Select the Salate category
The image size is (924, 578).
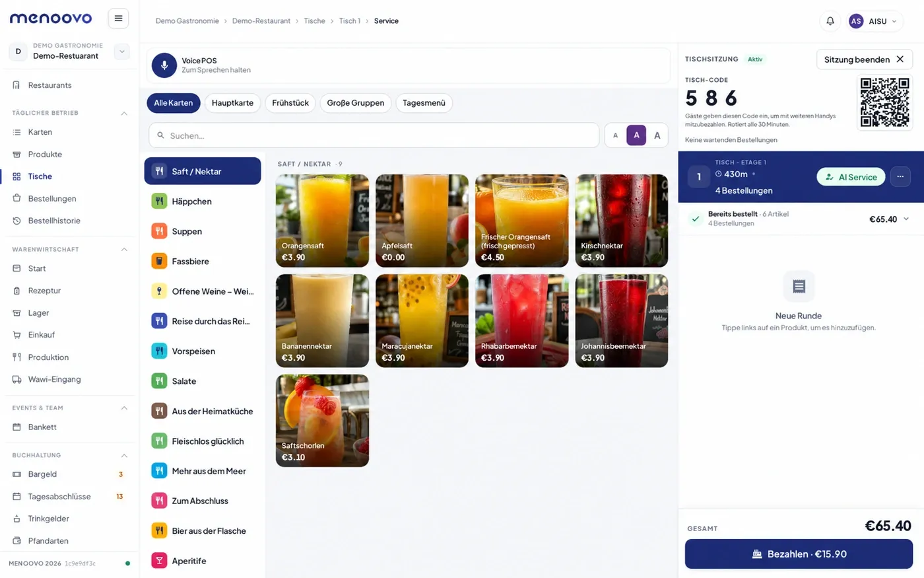pyautogui.click(x=203, y=381)
